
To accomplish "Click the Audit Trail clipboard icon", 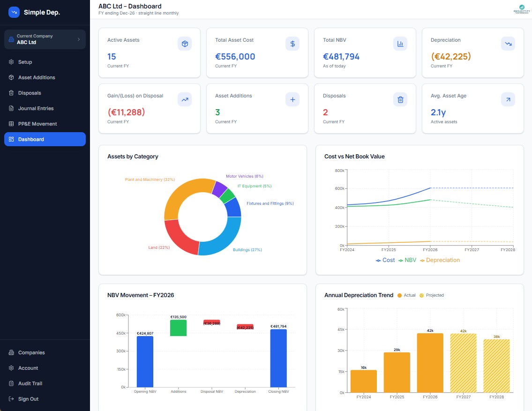I will (11, 383).
